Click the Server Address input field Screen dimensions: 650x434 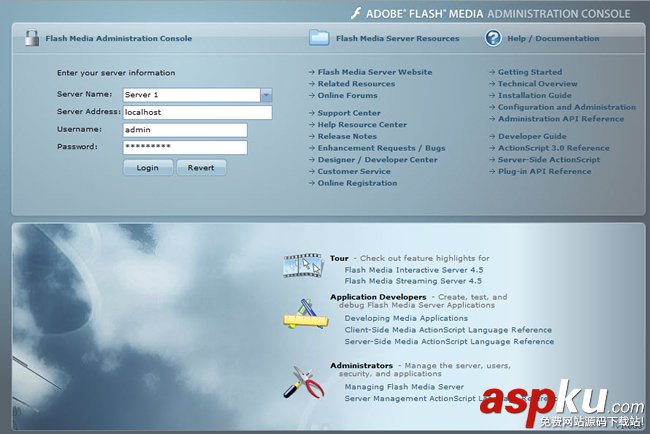(197, 112)
